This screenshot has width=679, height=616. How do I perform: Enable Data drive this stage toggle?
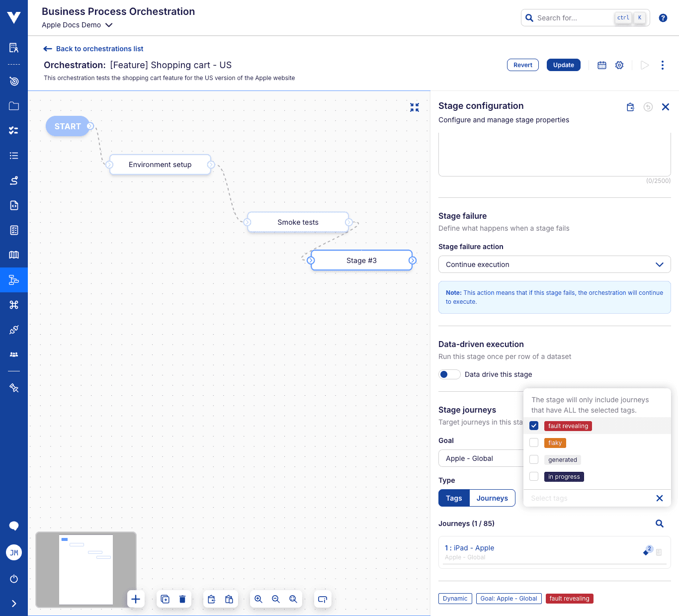coord(449,374)
